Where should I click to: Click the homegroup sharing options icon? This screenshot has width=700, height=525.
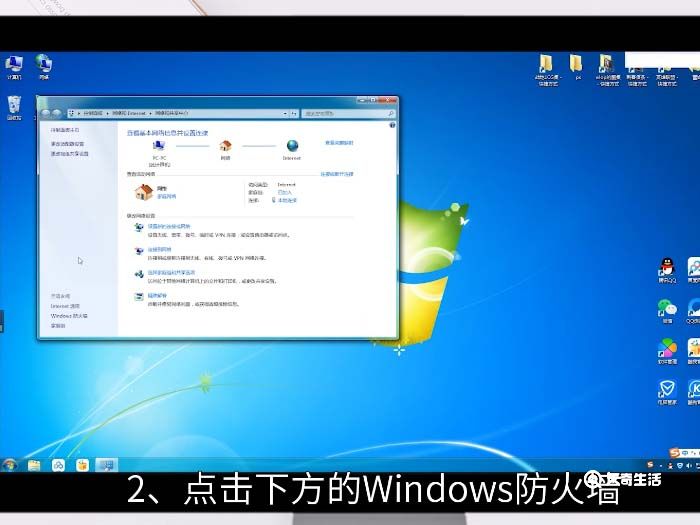[x=139, y=274]
